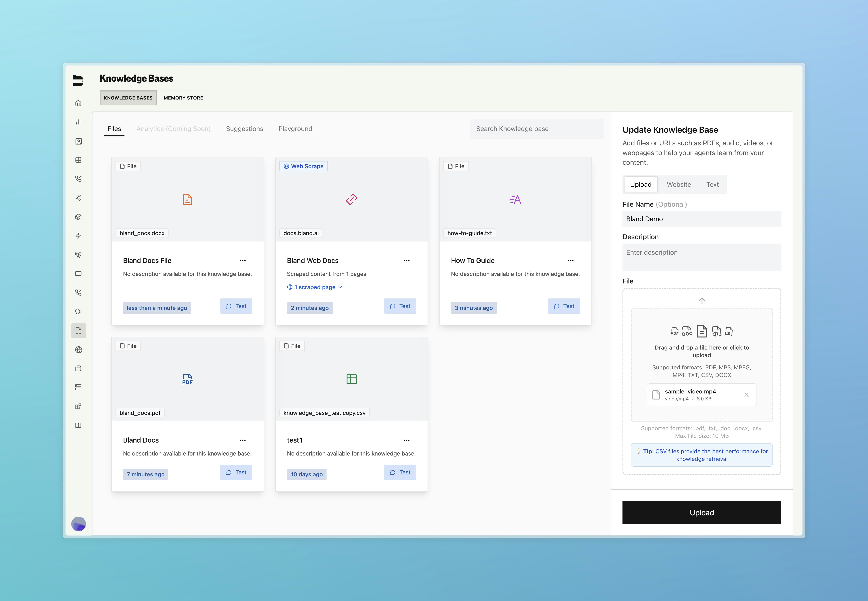
Task: Click the user avatar at sidebar bottom
Action: [x=78, y=523]
